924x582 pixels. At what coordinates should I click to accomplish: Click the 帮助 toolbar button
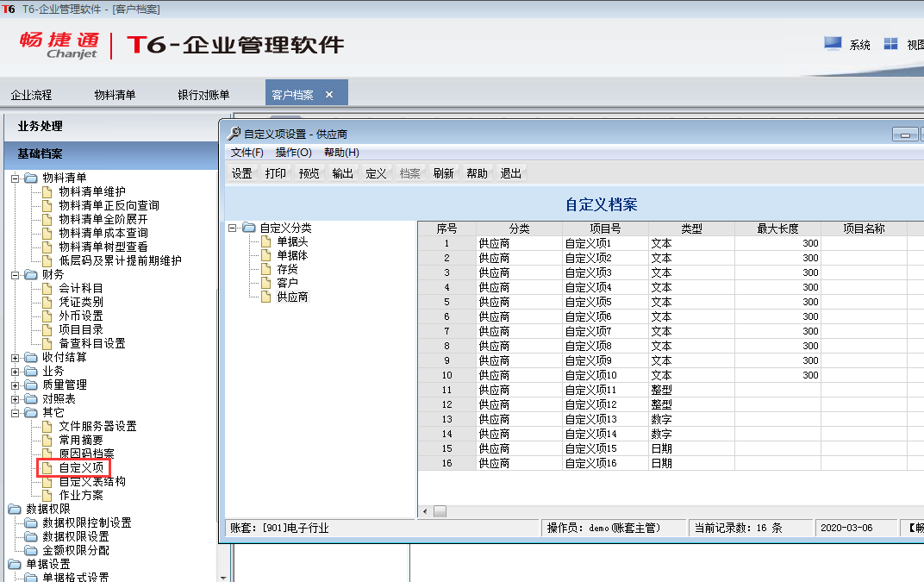[477, 173]
